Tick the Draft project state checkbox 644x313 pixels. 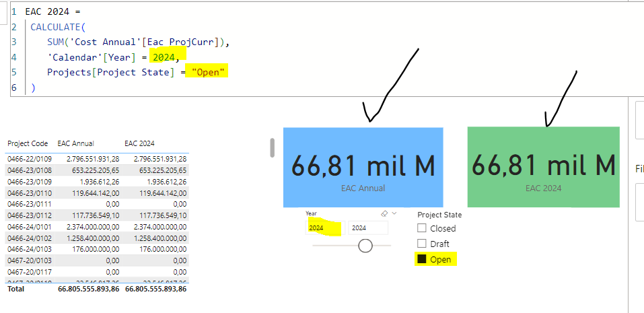pyautogui.click(x=422, y=244)
